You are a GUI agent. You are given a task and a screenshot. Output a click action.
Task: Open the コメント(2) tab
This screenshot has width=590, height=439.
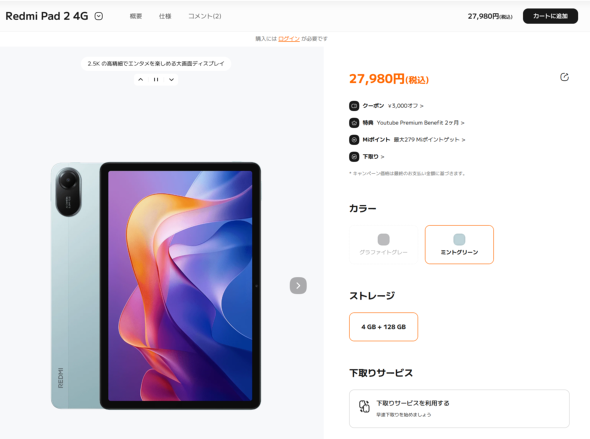tap(205, 16)
